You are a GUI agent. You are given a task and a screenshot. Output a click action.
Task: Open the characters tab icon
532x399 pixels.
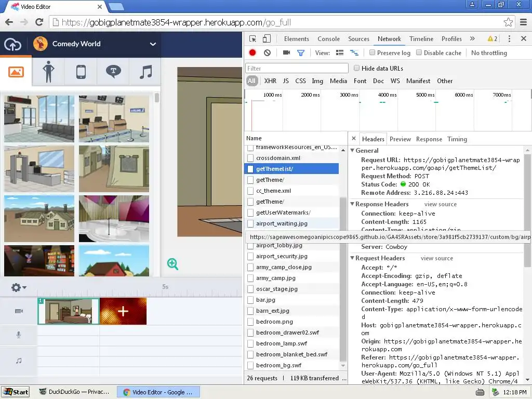pos(48,72)
